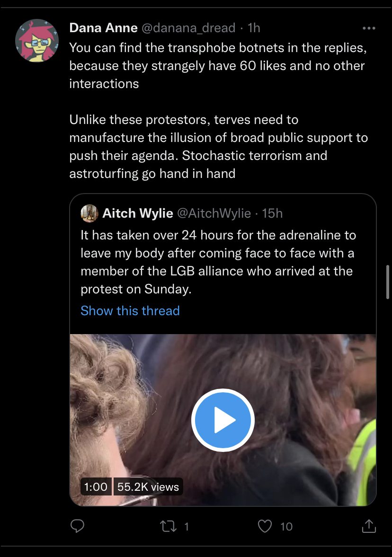The width and height of the screenshot is (392, 557).
Task: Open the @danana_dread handle
Action: (188, 28)
